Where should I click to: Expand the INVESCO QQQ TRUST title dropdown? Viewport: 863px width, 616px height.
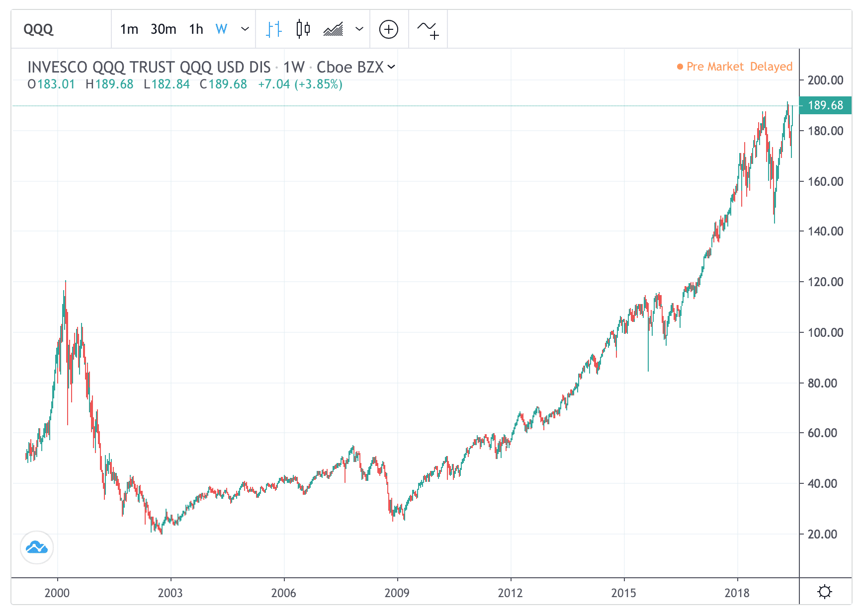(391, 67)
